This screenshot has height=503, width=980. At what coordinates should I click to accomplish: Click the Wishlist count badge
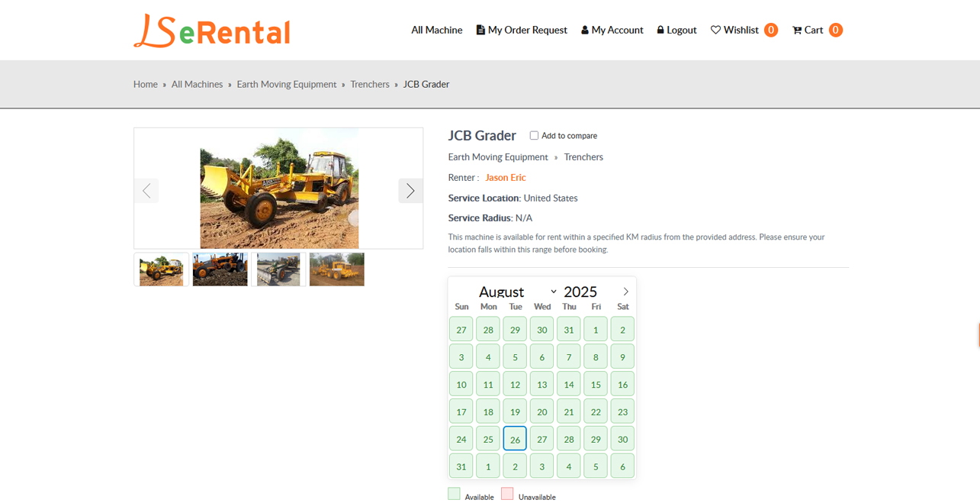point(771,30)
